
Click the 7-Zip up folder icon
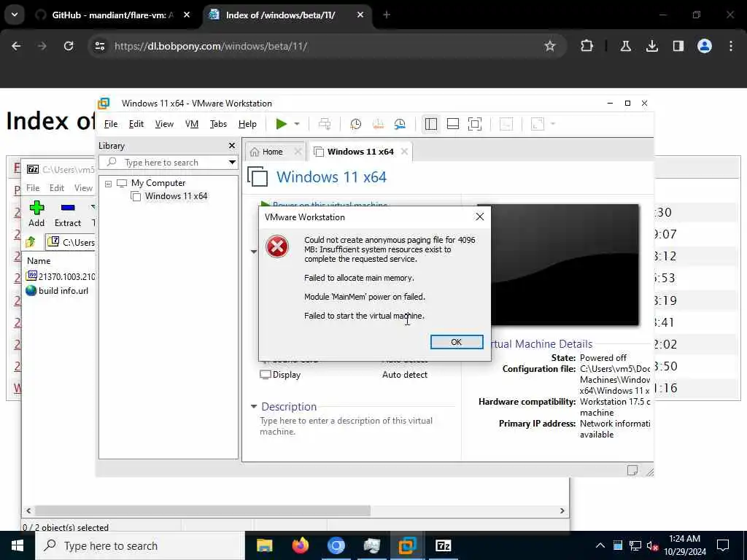pyautogui.click(x=31, y=242)
